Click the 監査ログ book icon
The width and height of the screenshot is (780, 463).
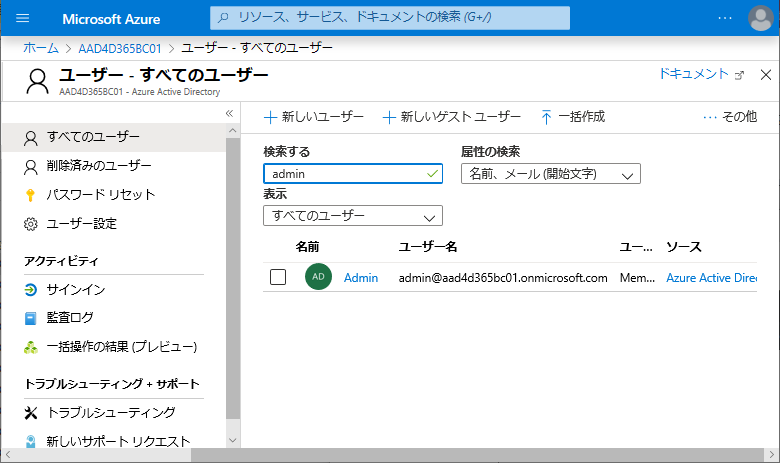(30, 318)
